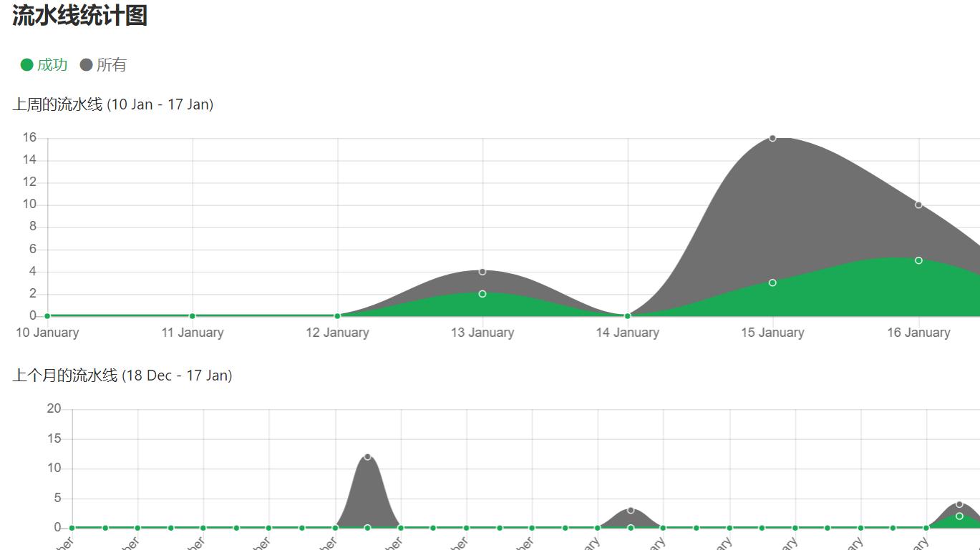Click the 10 January x-axis label
This screenshot has height=550, width=980.
47,333
